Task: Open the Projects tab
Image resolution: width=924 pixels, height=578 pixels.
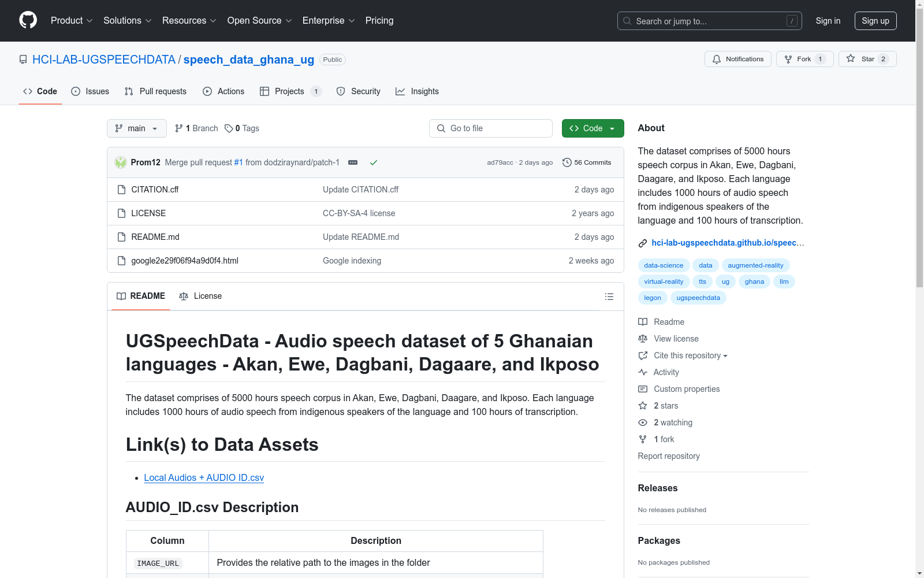Action: [x=290, y=91]
